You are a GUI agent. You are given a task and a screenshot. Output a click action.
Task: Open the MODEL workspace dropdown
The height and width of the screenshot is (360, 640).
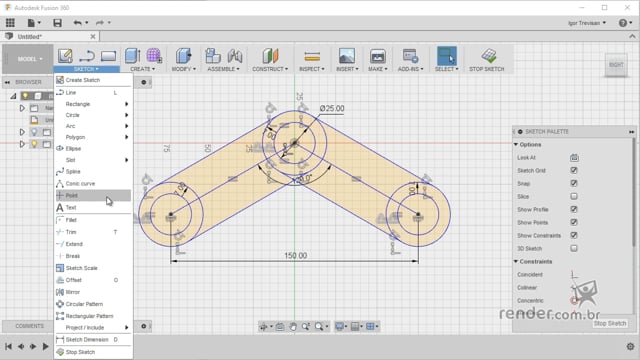tap(29, 59)
